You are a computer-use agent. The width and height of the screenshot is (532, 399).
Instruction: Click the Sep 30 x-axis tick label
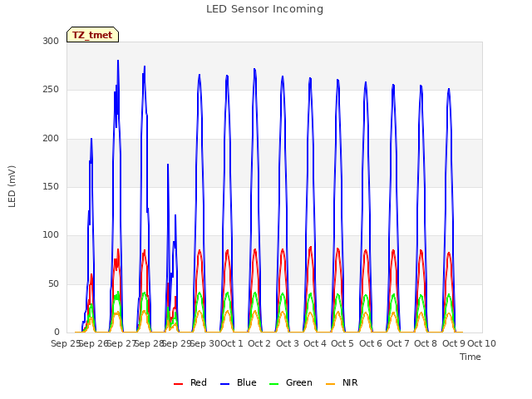(x=205, y=343)
